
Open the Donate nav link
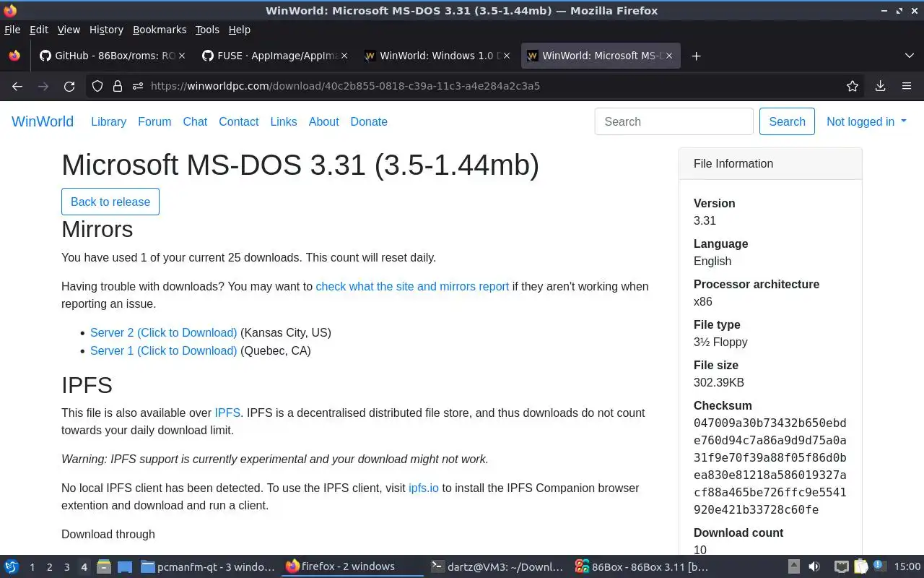coord(369,121)
